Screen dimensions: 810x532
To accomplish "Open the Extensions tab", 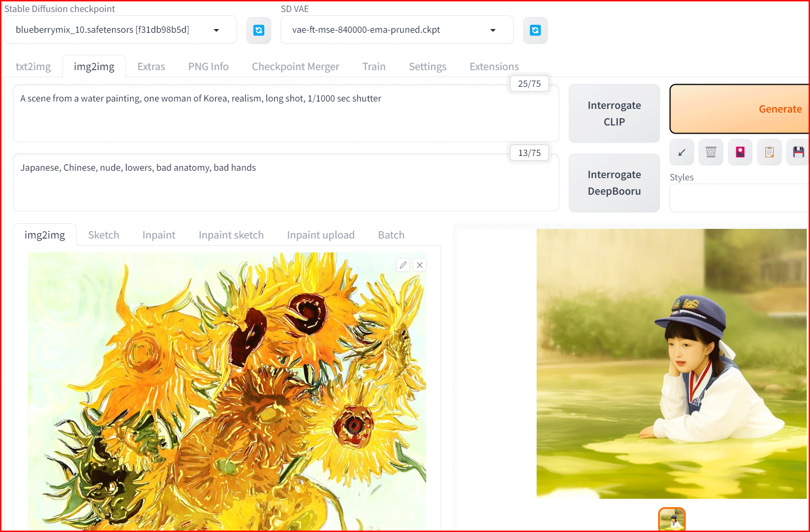I will [x=494, y=66].
